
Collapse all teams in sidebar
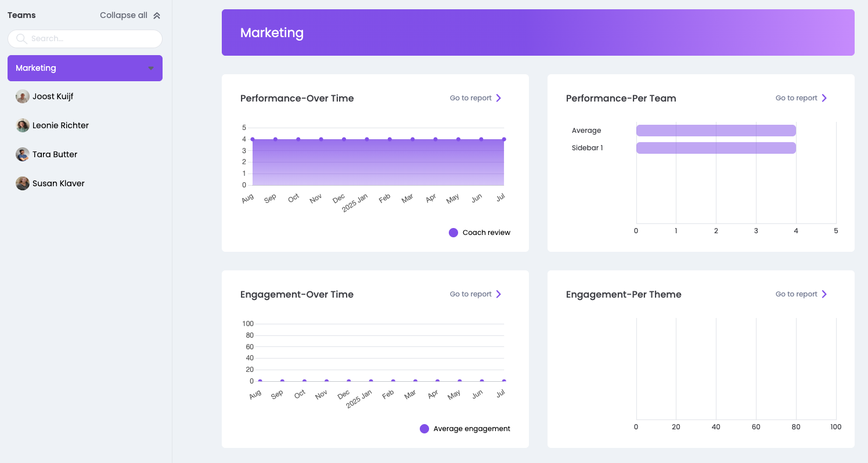[124, 16]
